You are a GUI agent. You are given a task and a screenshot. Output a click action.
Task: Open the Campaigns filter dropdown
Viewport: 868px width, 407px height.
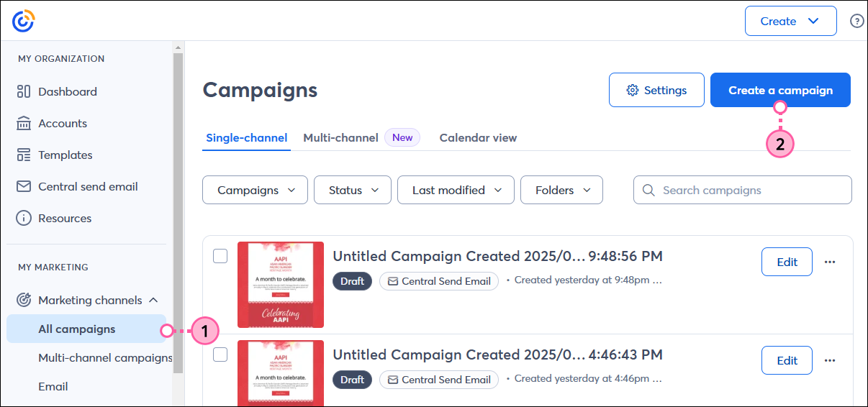[x=256, y=190]
